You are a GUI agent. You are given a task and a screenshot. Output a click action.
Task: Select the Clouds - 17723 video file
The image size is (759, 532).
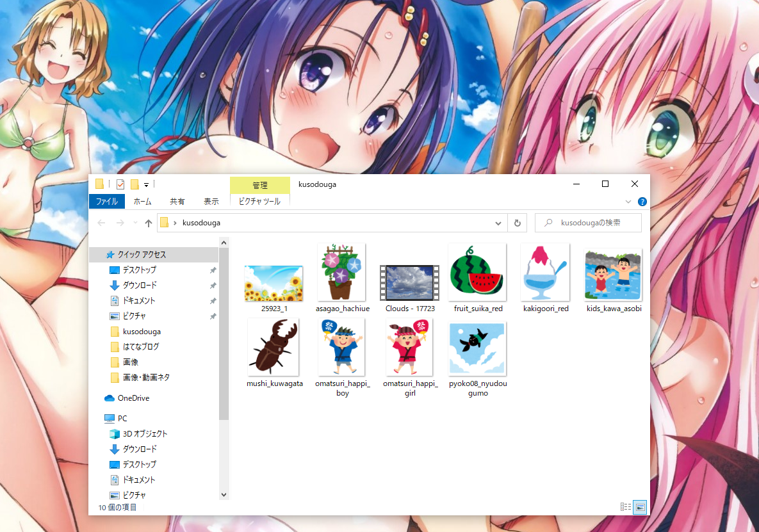410,288
